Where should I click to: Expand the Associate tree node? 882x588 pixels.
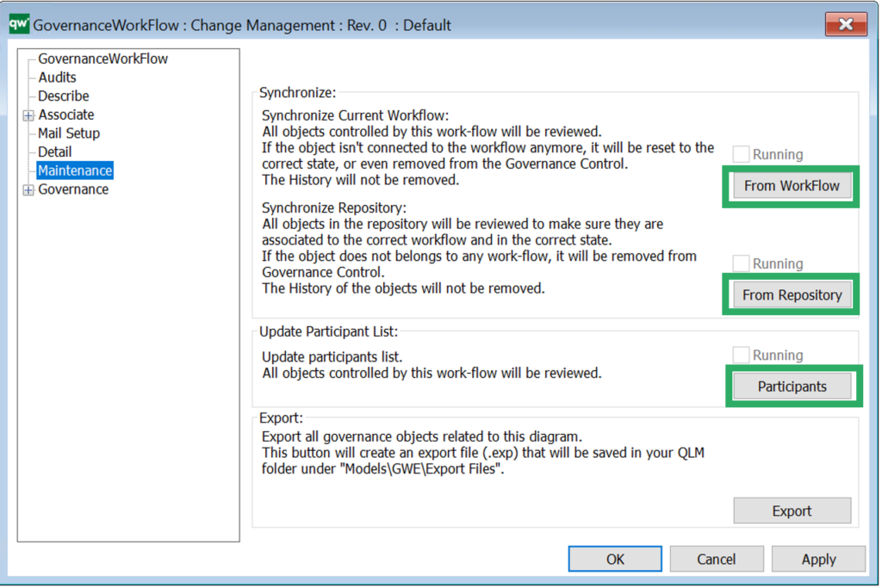(x=28, y=115)
